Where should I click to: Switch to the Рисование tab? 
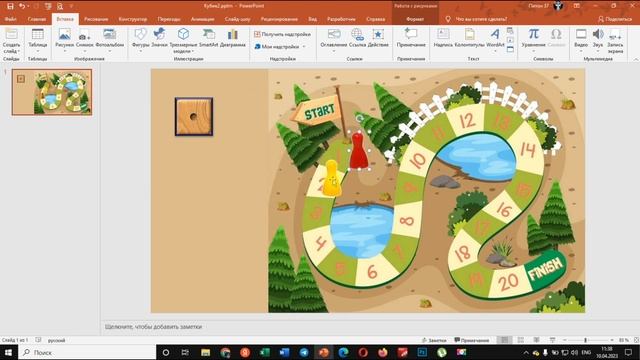(96, 19)
